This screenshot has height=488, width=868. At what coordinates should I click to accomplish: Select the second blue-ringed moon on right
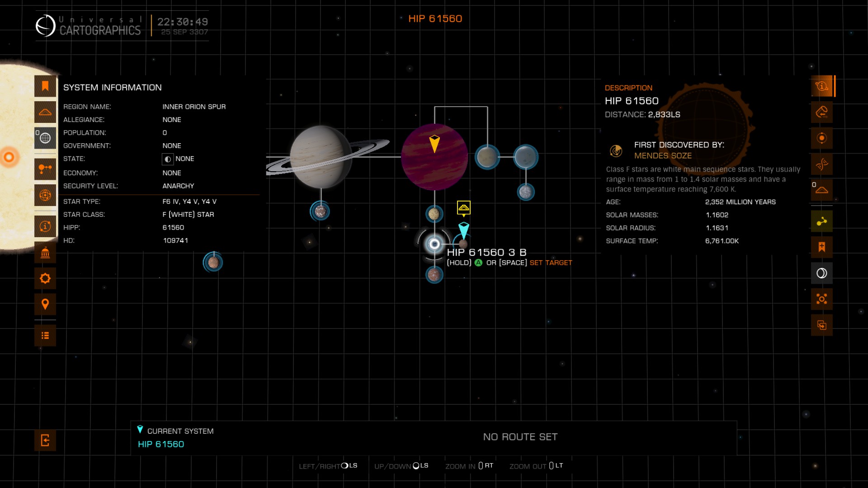[x=526, y=157]
